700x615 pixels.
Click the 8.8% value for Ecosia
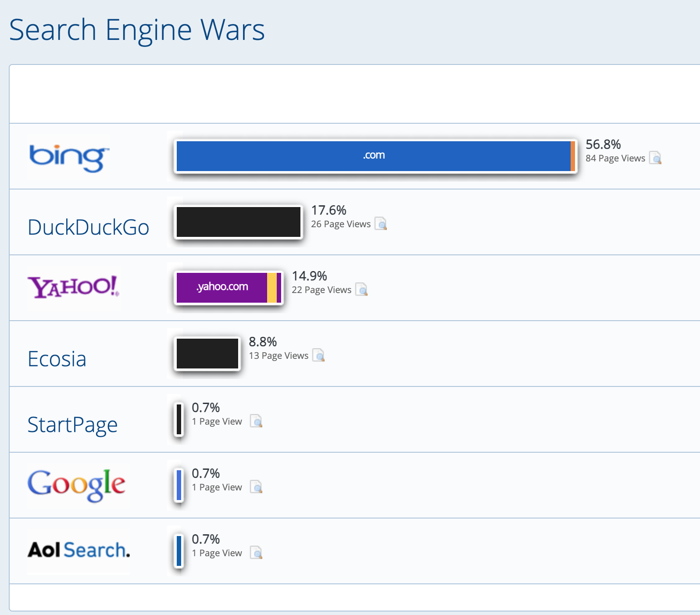(x=263, y=342)
